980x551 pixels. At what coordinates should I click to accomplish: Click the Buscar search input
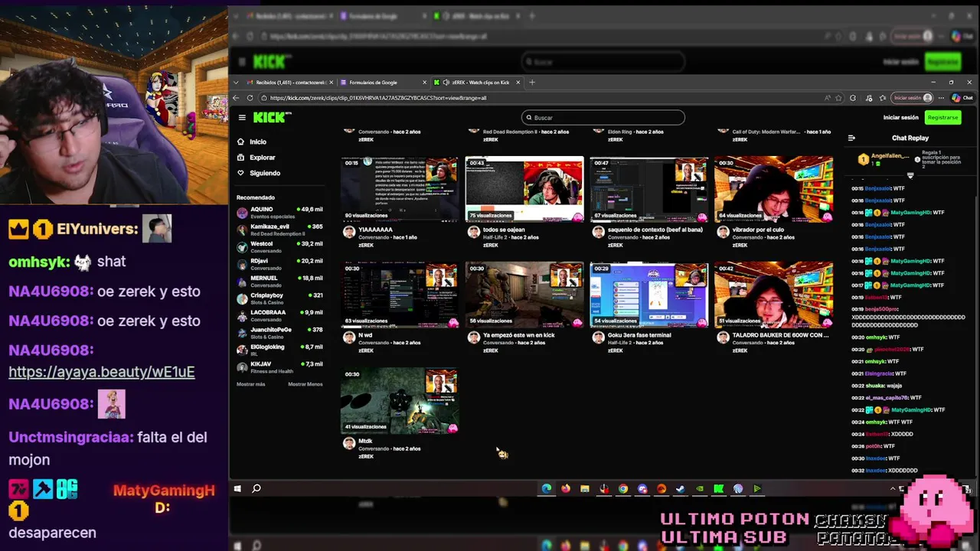pos(603,118)
